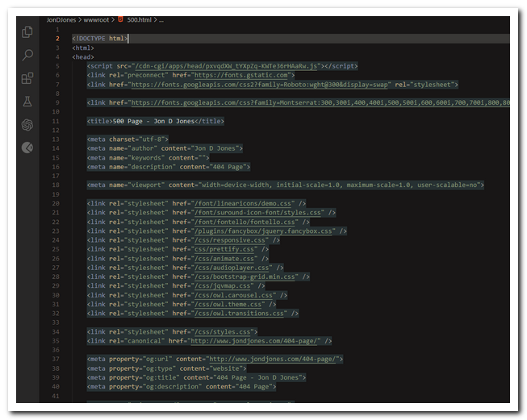Click the meta author Jon D Jones line
Screen dimensions: 527x420
pos(165,148)
